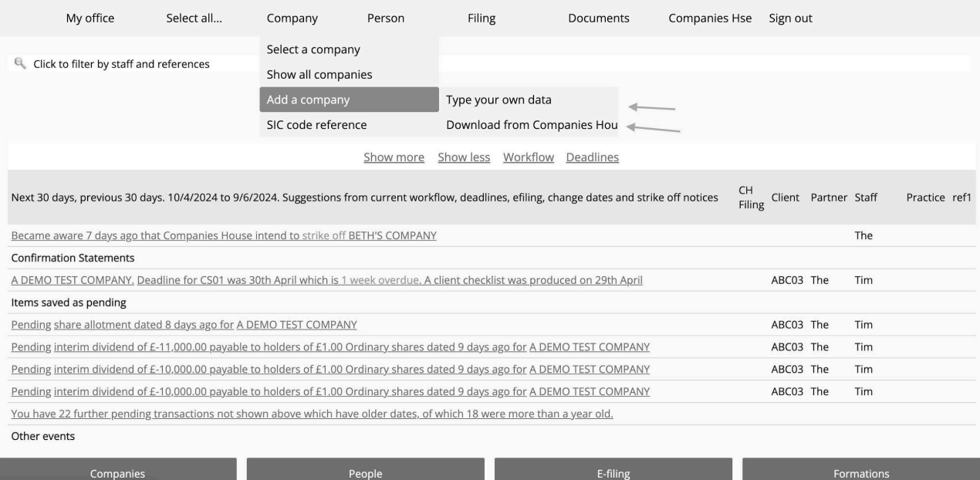980x480 pixels.
Task: Select Add a company menu entry
Action: pos(350,100)
